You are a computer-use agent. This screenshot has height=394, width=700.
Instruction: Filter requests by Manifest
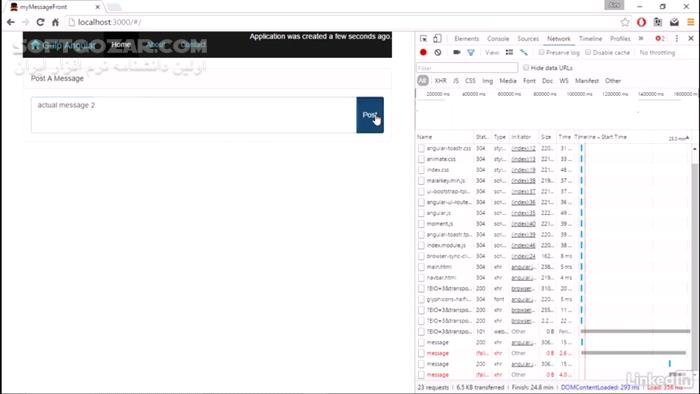click(x=587, y=81)
